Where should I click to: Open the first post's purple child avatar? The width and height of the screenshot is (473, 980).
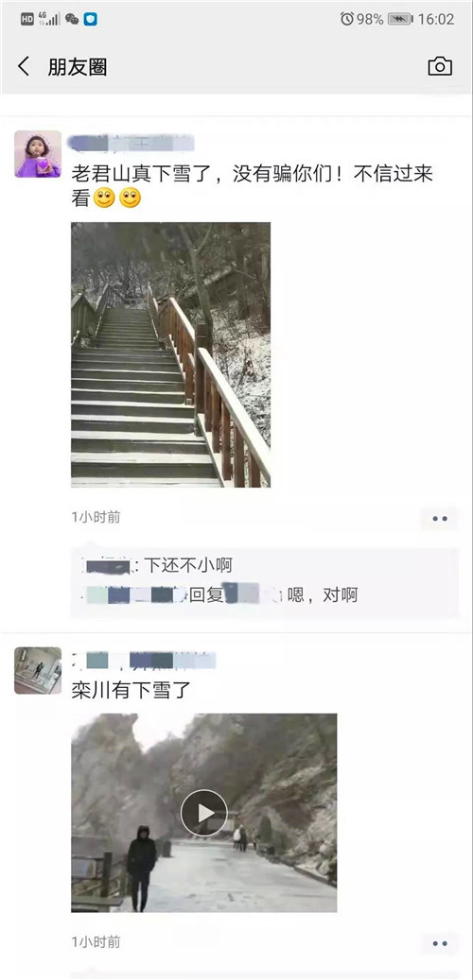(x=38, y=154)
